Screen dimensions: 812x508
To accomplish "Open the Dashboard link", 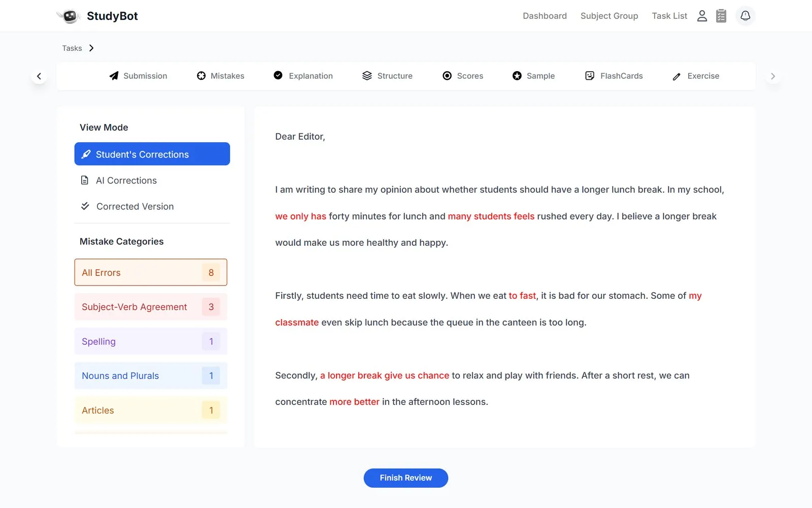I will [x=545, y=16].
